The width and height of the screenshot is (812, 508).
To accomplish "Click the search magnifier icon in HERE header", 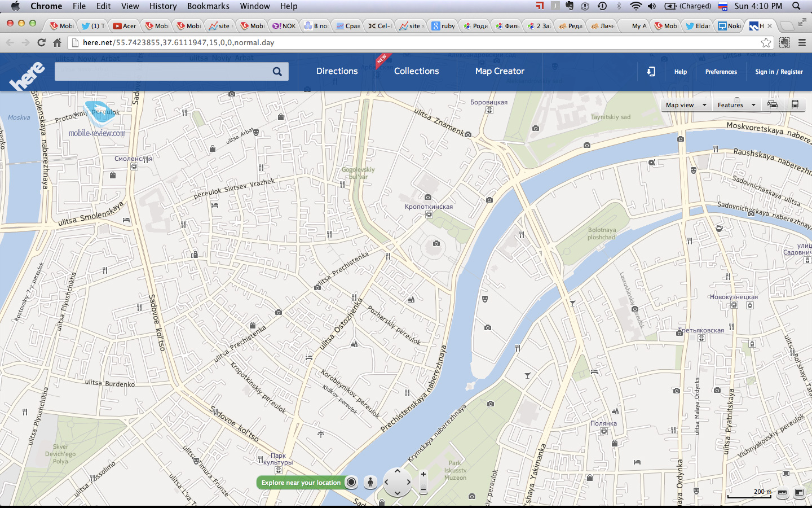I will [x=277, y=71].
